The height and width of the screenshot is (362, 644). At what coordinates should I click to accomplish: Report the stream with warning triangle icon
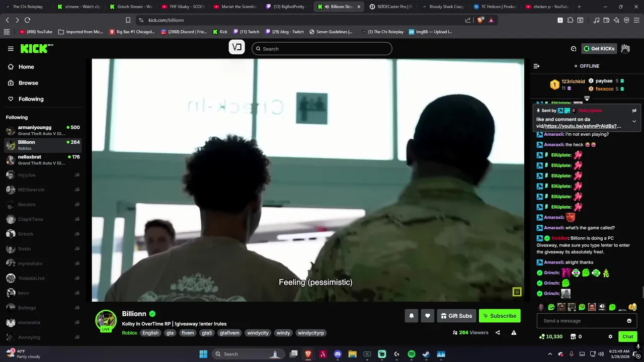click(514, 332)
